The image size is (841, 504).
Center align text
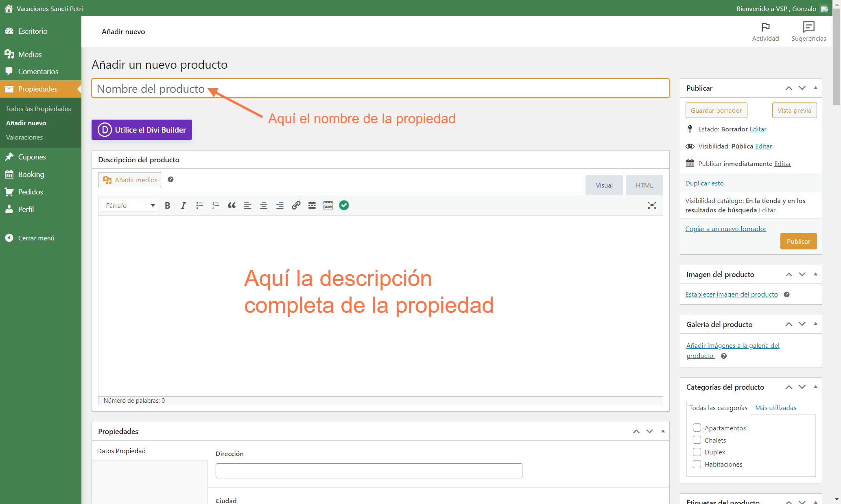(264, 205)
